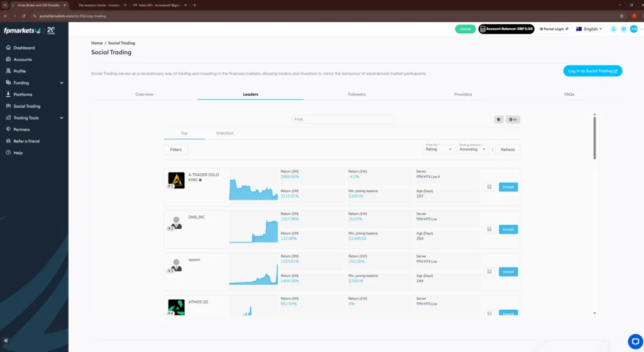
Task: Click the Find search input field
Action: (343, 119)
